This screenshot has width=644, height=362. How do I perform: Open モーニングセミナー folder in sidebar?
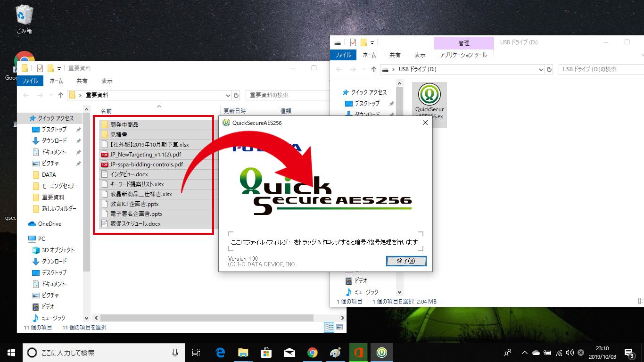60,186
